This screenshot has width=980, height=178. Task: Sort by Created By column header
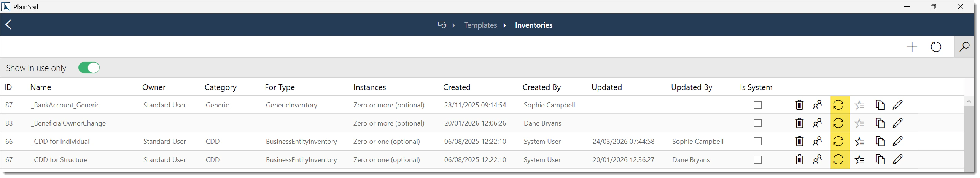542,87
